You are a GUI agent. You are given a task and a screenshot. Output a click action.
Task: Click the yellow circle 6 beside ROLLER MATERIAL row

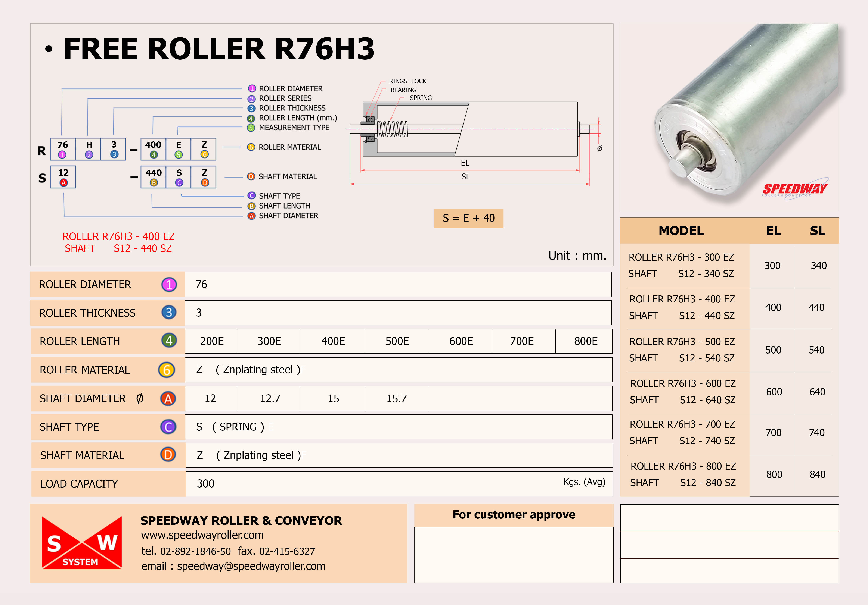167,370
